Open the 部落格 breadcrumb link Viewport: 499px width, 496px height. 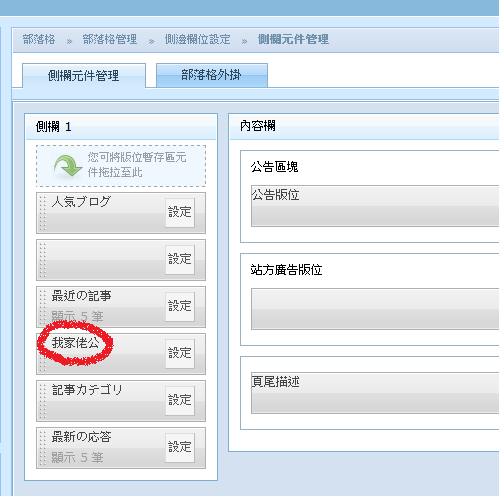pyautogui.click(x=39, y=39)
